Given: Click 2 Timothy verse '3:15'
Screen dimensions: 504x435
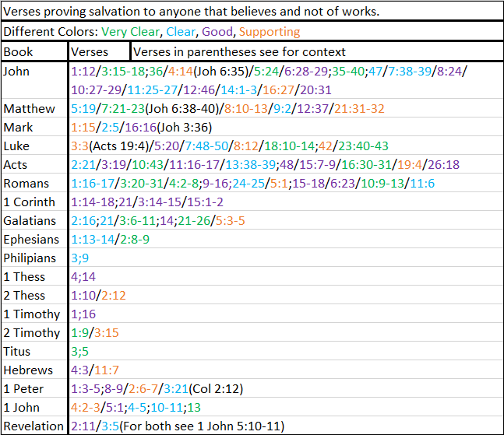Looking at the screenshot, I should tap(107, 332).
